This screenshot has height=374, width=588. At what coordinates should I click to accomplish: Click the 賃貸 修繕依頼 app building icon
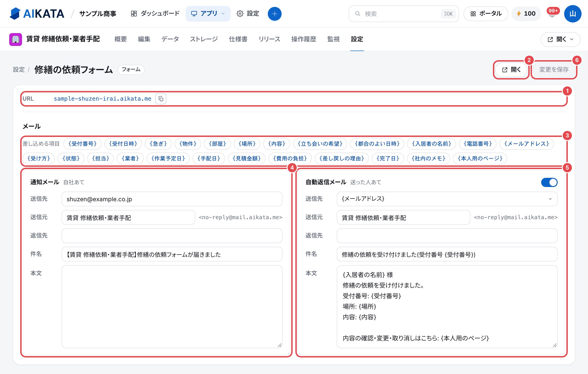click(16, 39)
